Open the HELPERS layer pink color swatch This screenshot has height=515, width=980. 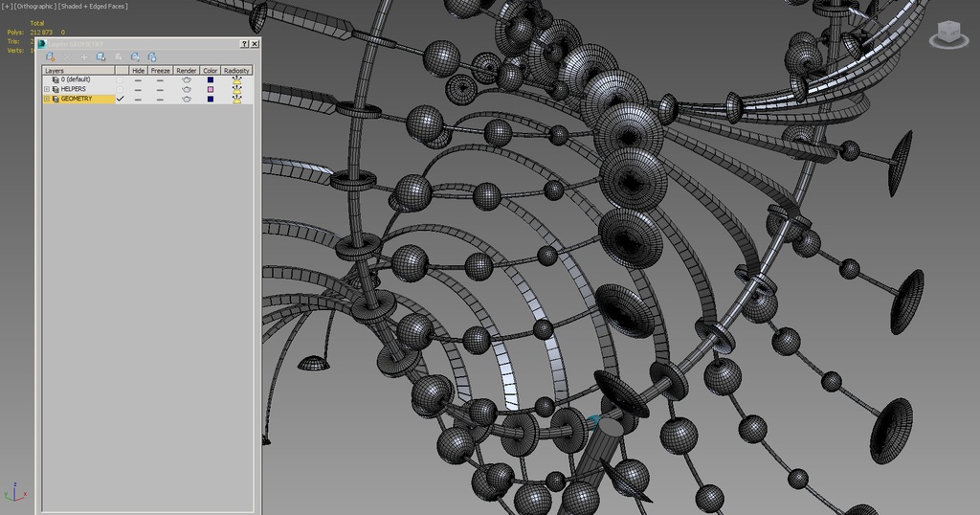click(x=211, y=89)
